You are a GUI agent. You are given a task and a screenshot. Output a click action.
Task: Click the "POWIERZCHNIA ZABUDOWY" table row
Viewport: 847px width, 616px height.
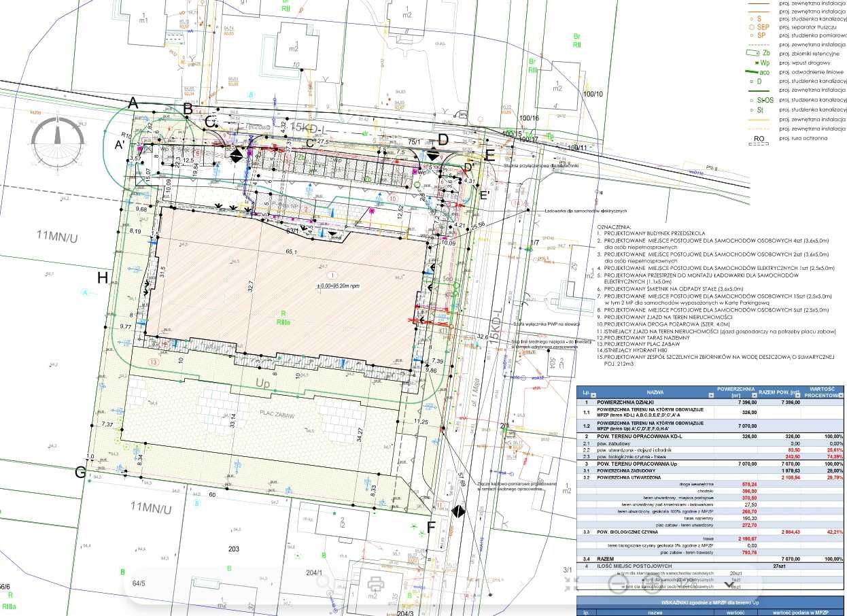(711, 470)
